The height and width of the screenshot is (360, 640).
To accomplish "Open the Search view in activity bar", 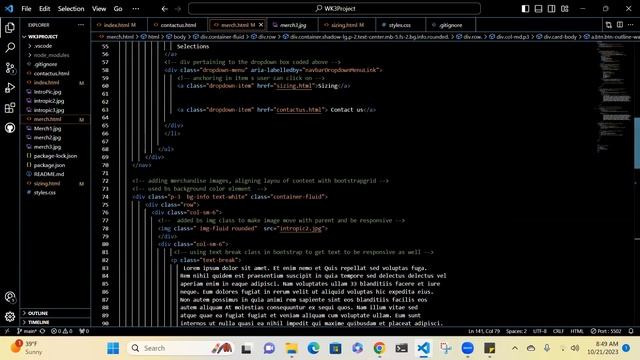I will point(10,47).
